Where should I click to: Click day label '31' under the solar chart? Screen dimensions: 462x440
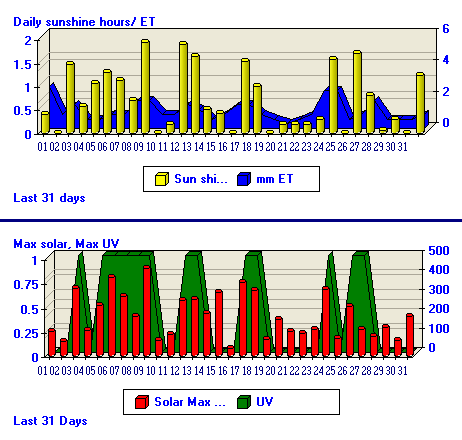point(402,370)
